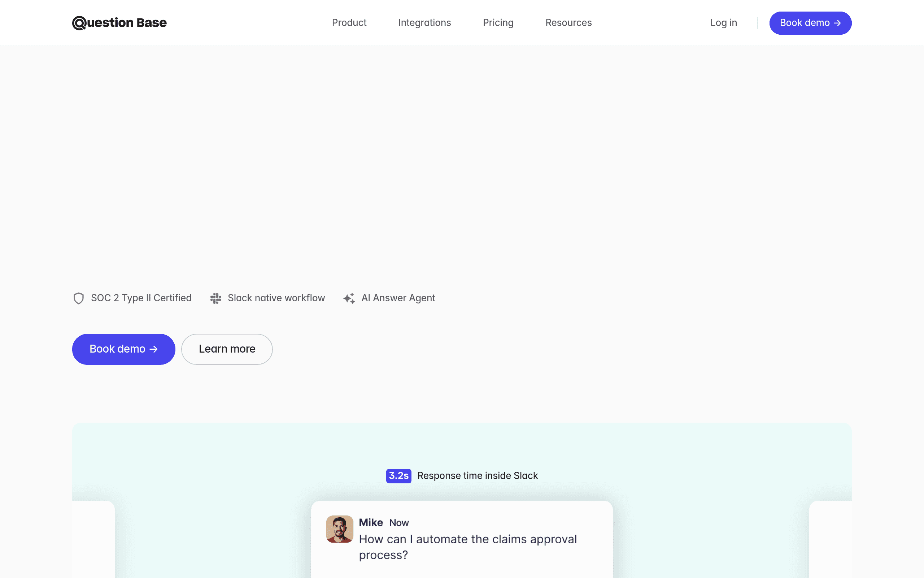Go to the Pricing page
Screen dimensions: 924x578
(x=498, y=23)
